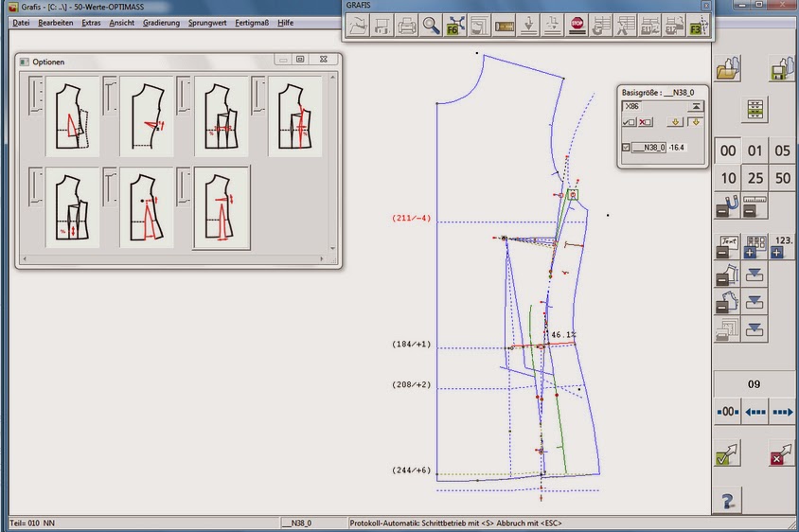The height and width of the screenshot is (532, 799).
Task: Click the red STOP icon
Action: click(577, 25)
